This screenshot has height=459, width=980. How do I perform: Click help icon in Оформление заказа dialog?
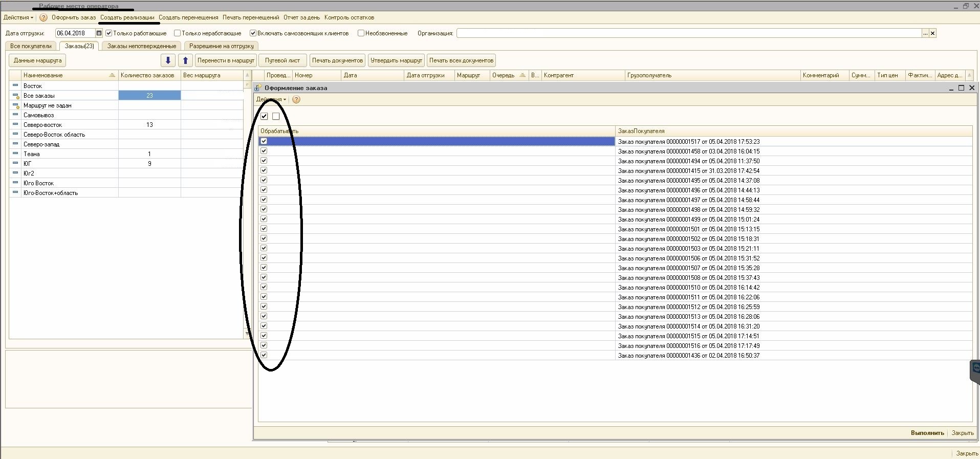click(296, 99)
